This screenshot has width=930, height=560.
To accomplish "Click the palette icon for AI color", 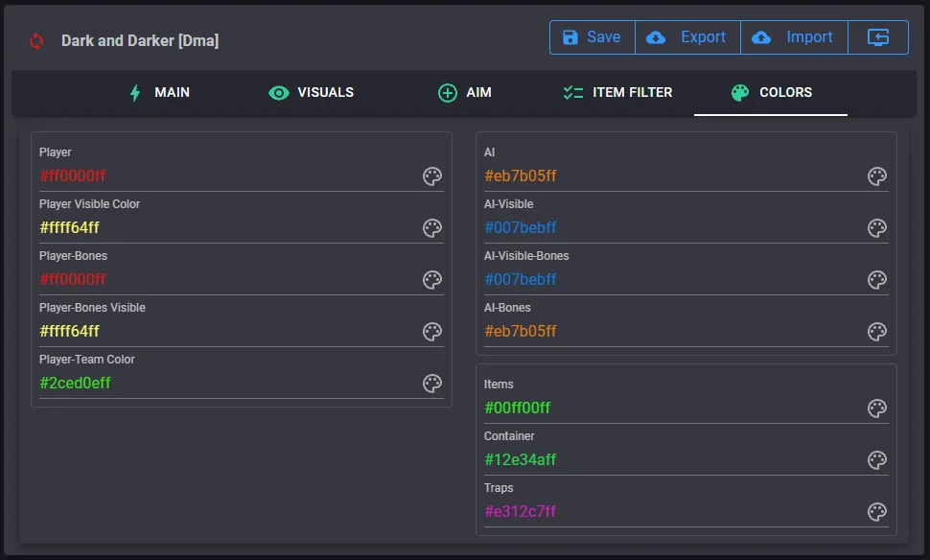I will pyautogui.click(x=877, y=176).
